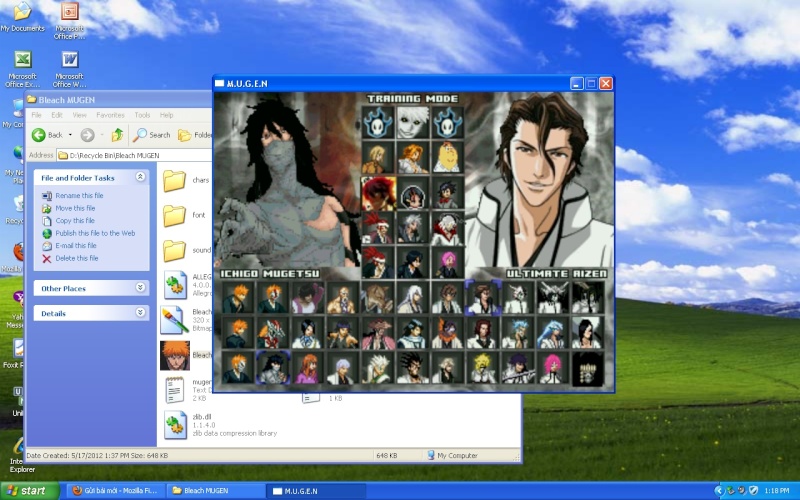This screenshot has width=800, height=500.
Task: Open the File menu in explorer
Action: tap(37, 115)
